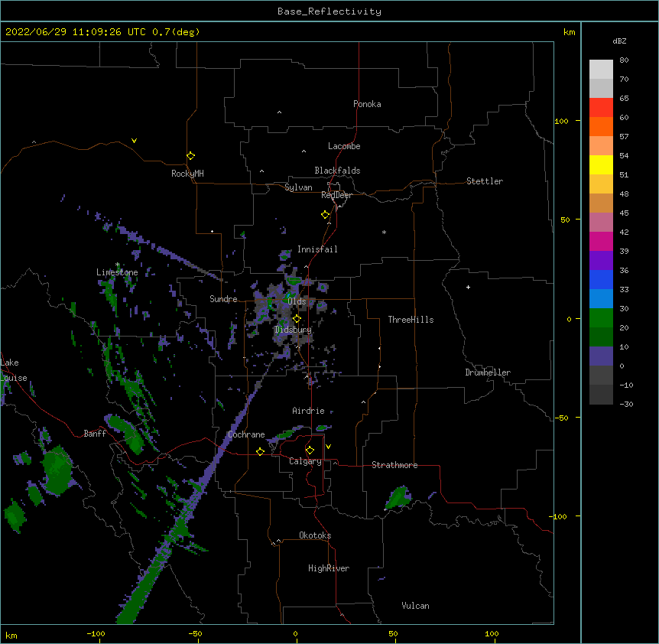Viewport: 659px width, 644px height.
Task: Click the Banff label
Action: pyautogui.click(x=95, y=434)
